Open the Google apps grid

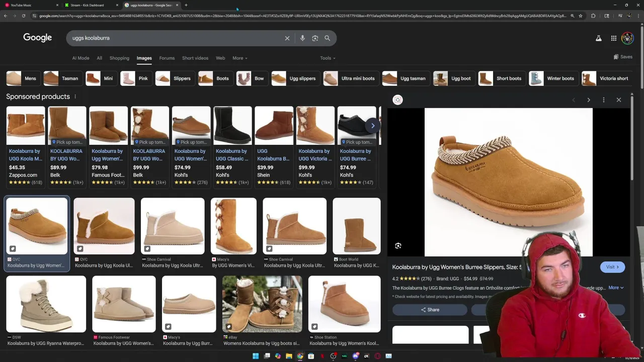614,38
